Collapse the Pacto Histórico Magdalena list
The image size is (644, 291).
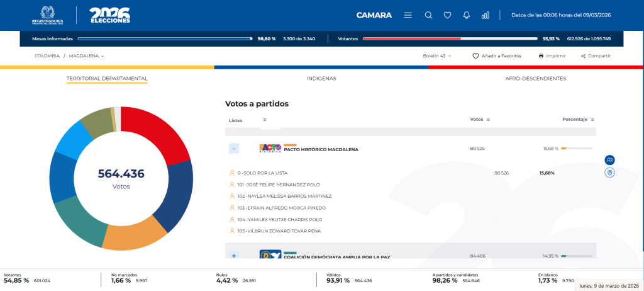234,149
